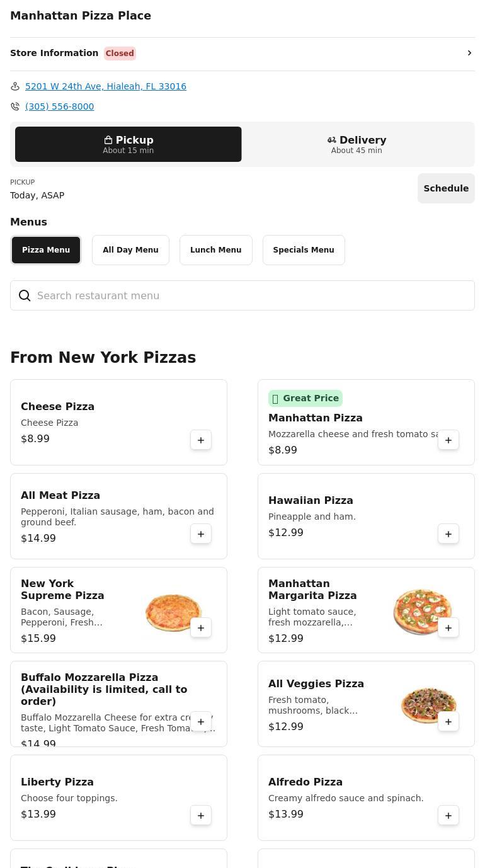Add All Meat Pizza to cart
485x868 pixels.
tap(201, 534)
